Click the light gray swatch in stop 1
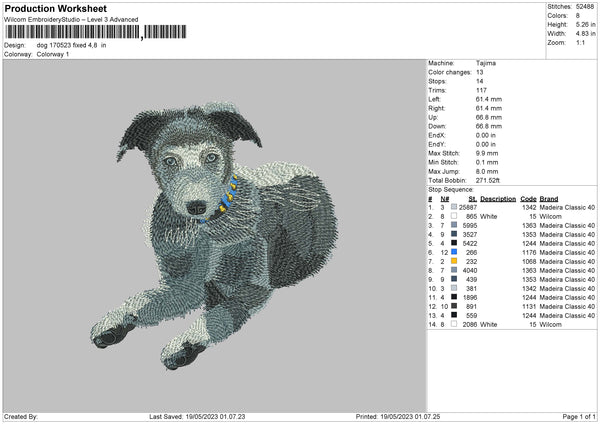This screenshot has width=600, height=424. (454, 206)
